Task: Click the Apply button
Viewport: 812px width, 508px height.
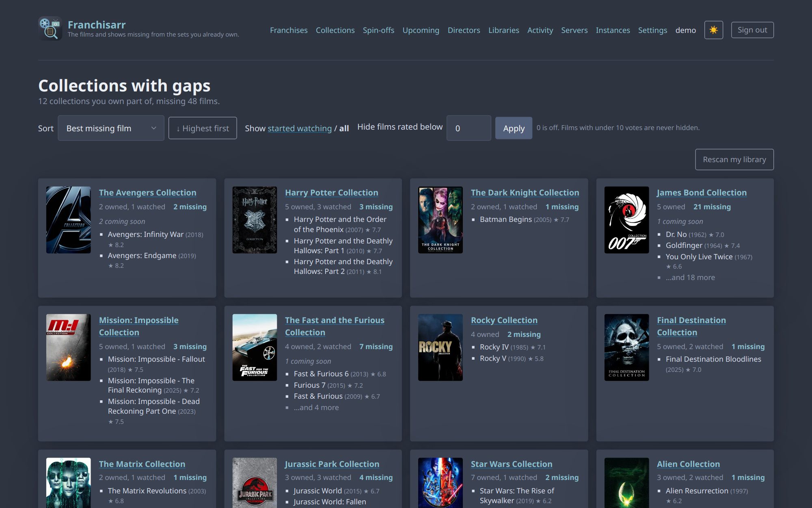Action: (x=514, y=128)
